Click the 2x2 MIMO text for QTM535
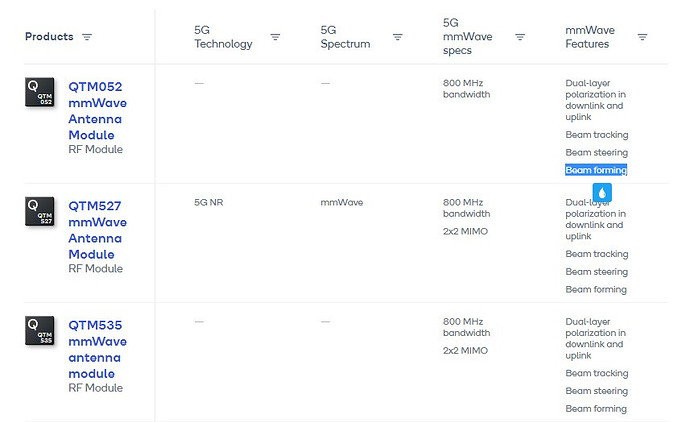The image size is (690, 422). pos(465,351)
